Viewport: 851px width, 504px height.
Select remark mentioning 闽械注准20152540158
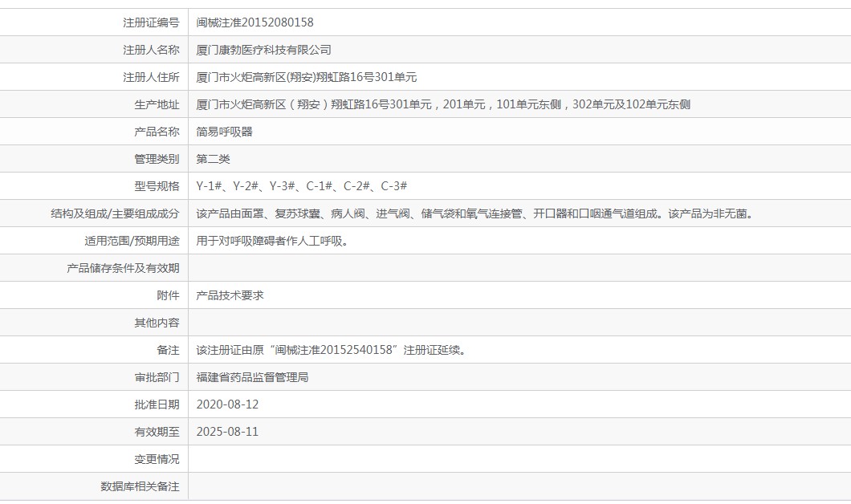(331, 350)
